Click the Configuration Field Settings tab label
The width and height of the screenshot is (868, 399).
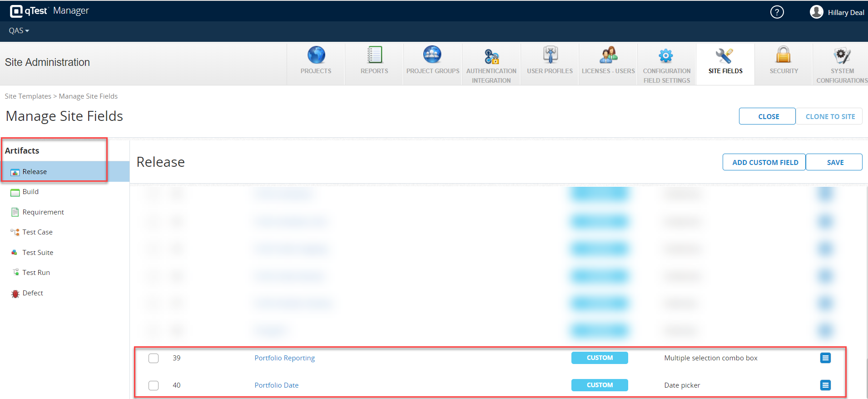(x=667, y=76)
